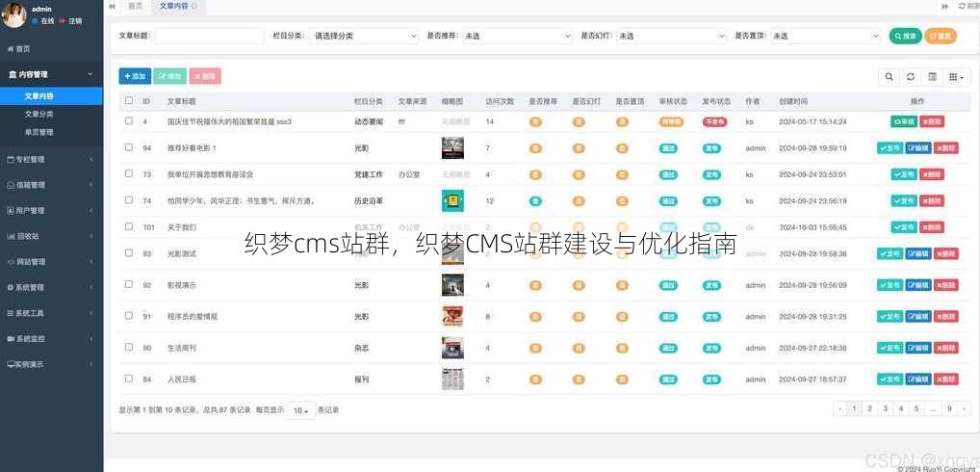Edit the 人民日报 article

918,379
